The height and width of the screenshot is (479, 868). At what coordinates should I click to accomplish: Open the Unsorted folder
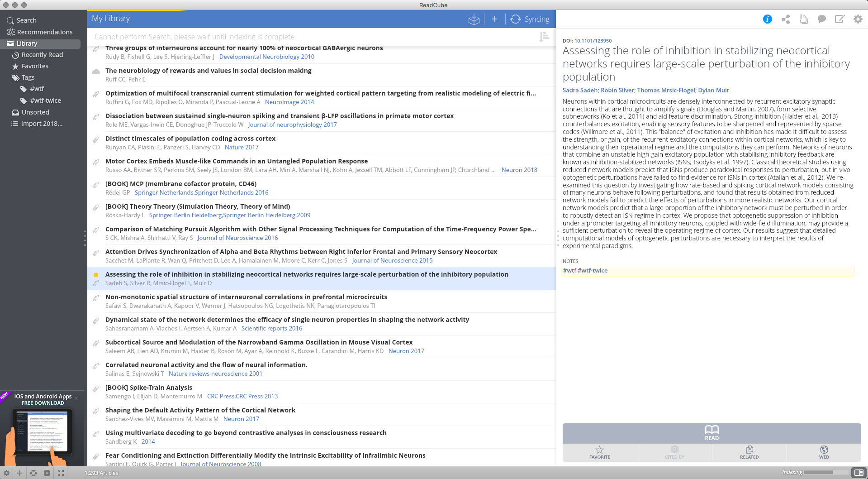[30, 112]
